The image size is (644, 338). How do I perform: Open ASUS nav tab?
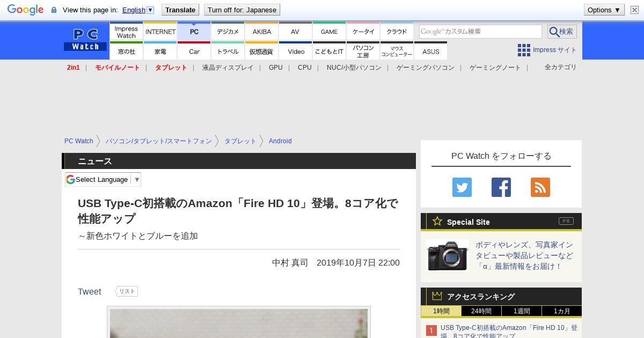coord(431,51)
